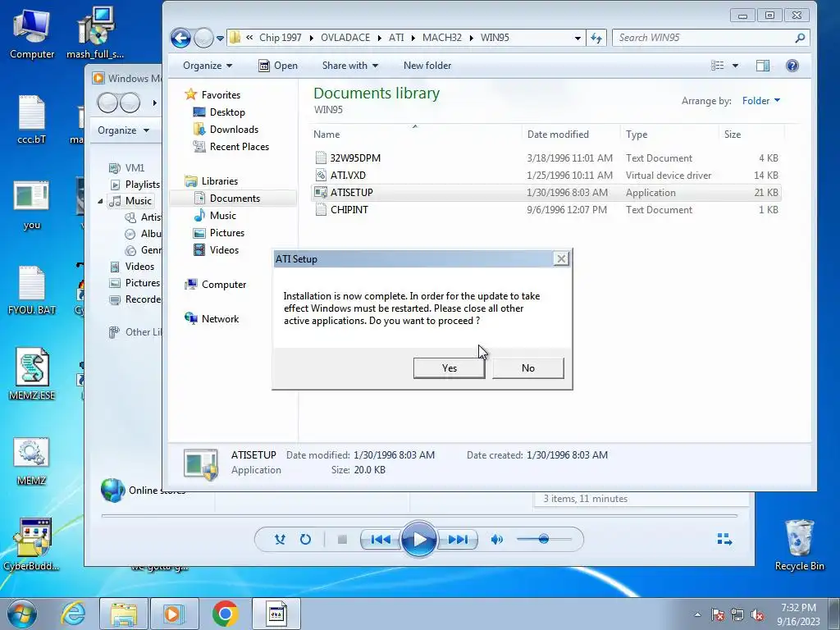Sort by the Type column header
The width and height of the screenshot is (840, 630).
[669, 135]
